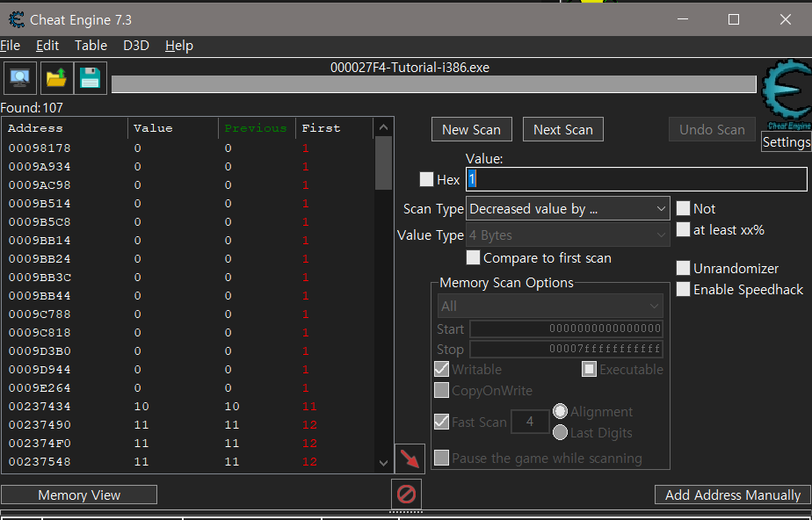
Task: Clear address list with red prohibition icon
Action: pyautogui.click(x=406, y=495)
